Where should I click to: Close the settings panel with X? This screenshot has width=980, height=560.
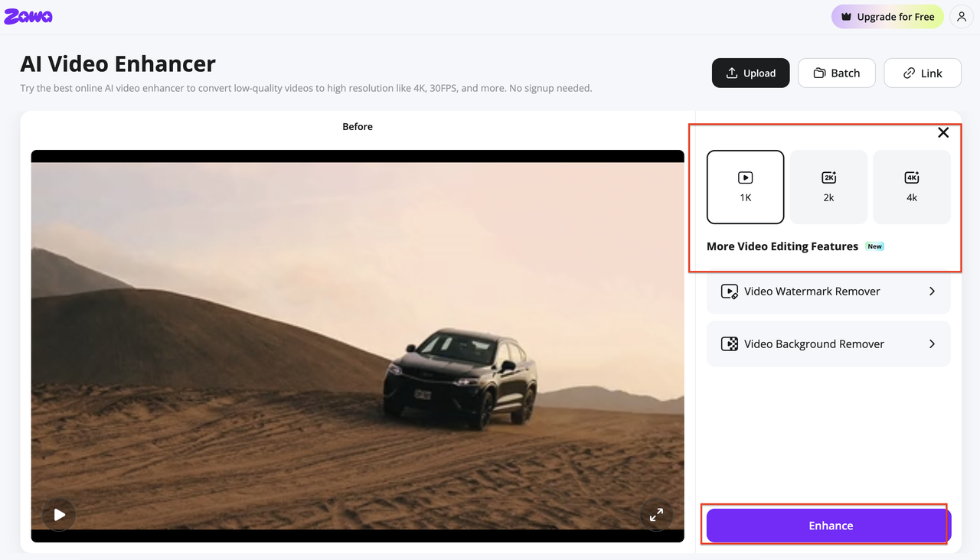[x=943, y=132]
